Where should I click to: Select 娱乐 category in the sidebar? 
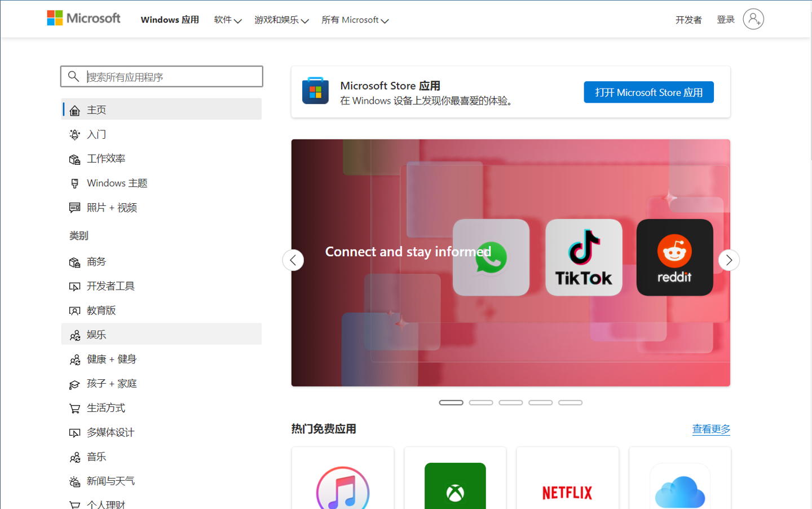pos(161,334)
